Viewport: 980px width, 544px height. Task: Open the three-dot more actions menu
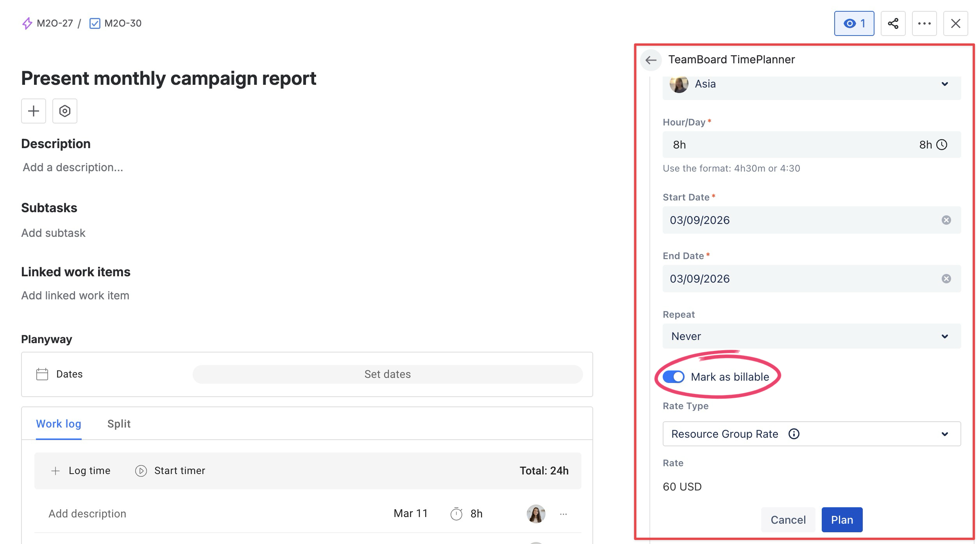pyautogui.click(x=924, y=23)
